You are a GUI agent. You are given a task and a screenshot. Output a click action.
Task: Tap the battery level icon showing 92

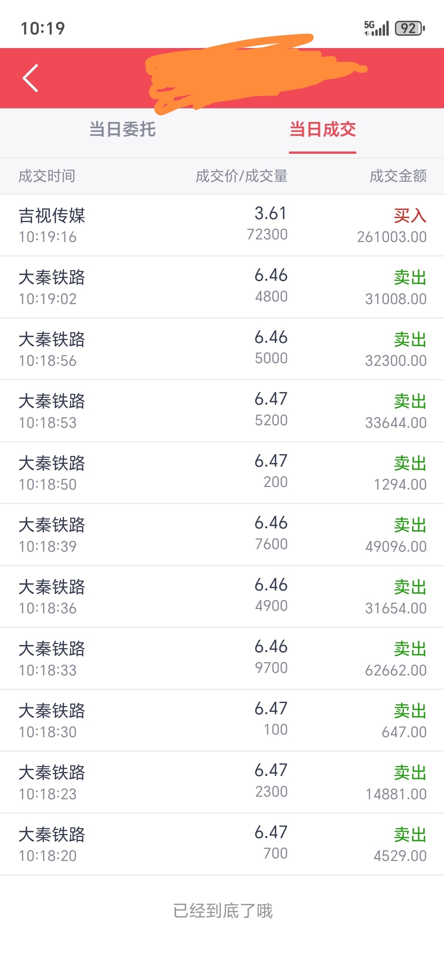pos(410,28)
